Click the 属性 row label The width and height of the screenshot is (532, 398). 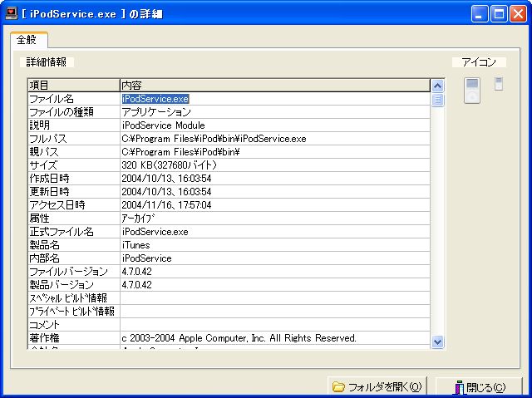tap(39, 218)
